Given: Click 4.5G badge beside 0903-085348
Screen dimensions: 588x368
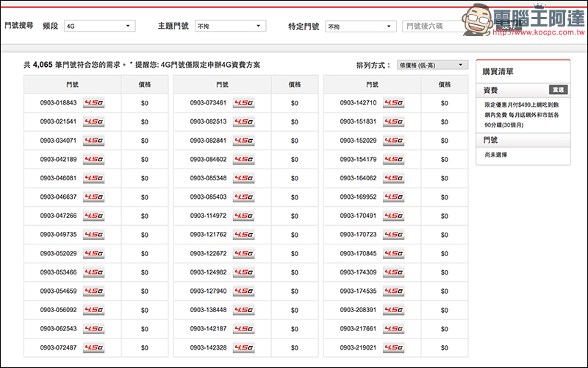Looking at the screenshot, I should click(244, 178).
